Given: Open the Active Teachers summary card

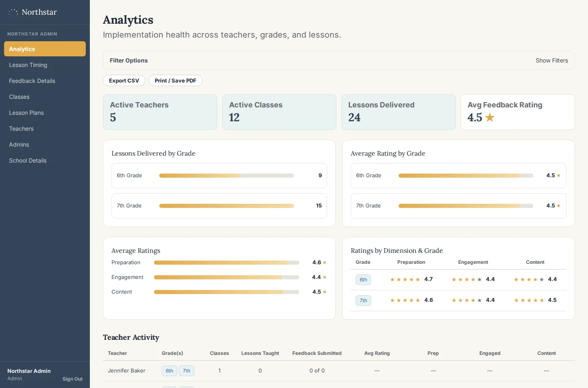Looking at the screenshot, I should coord(160,112).
